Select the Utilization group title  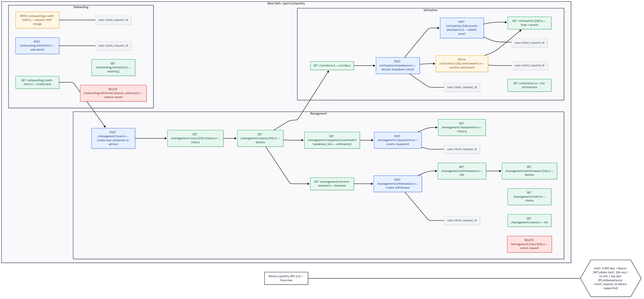pyautogui.click(x=431, y=10)
